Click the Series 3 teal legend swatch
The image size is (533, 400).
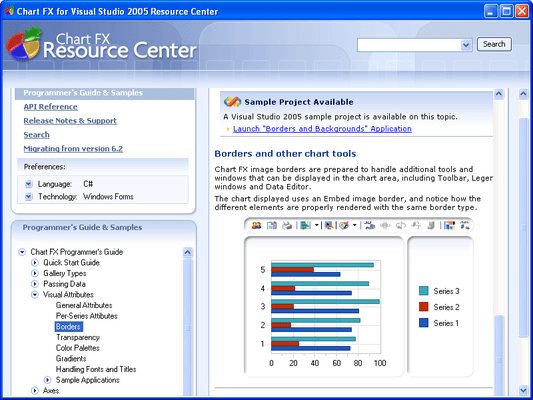click(424, 291)
